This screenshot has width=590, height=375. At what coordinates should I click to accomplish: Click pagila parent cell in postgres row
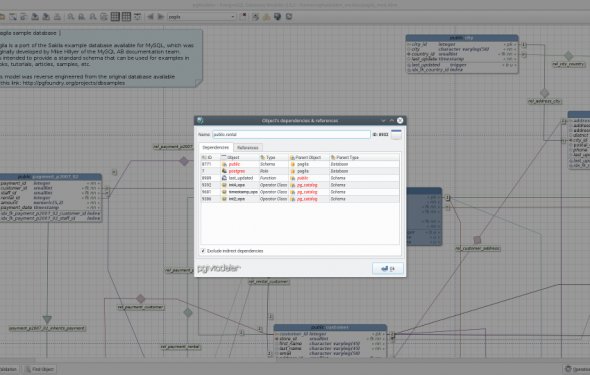pos(309,171)
